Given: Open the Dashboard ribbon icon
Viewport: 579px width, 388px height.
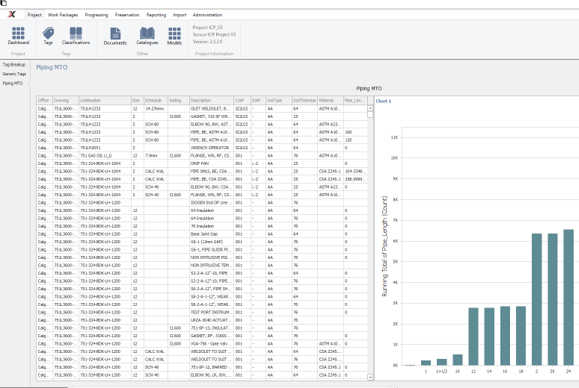Looking at the screenshot, I should tap(18, 36).
